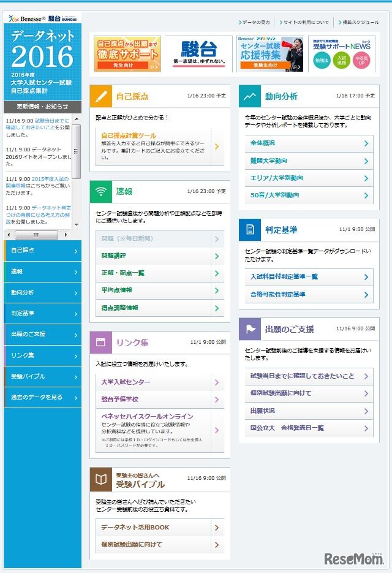Open 判定基準 in the sidebar menu
Viewport: 392px width, 573px height.
point(42,313)
